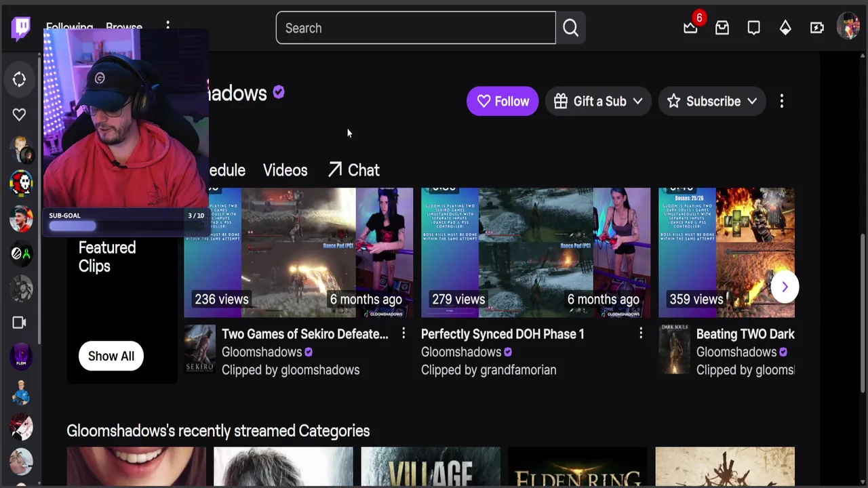The width and height of the screenshot is (868, 488).
Task: Open the user profile avatar menu
Action: point(848,27)
